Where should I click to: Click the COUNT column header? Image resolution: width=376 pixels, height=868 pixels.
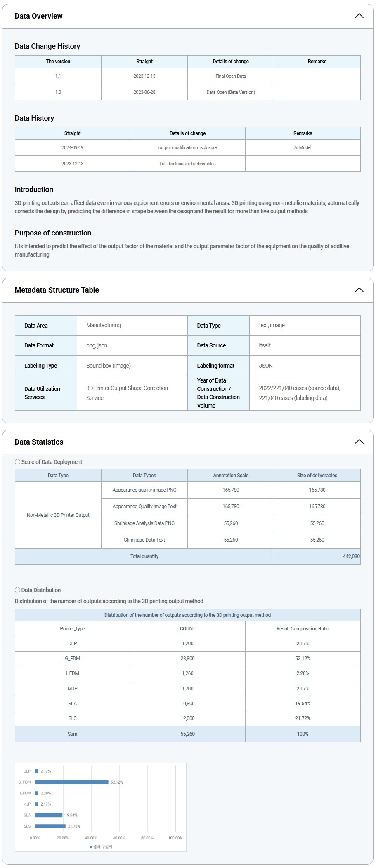(187, 629)
